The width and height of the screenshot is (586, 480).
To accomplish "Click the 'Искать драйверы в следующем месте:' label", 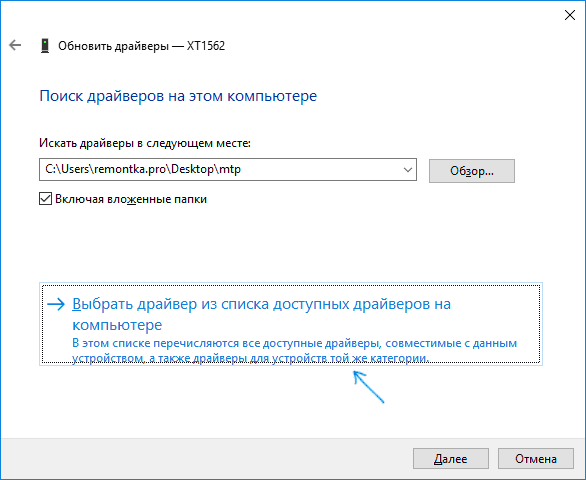I will click(x=145, y=143).
